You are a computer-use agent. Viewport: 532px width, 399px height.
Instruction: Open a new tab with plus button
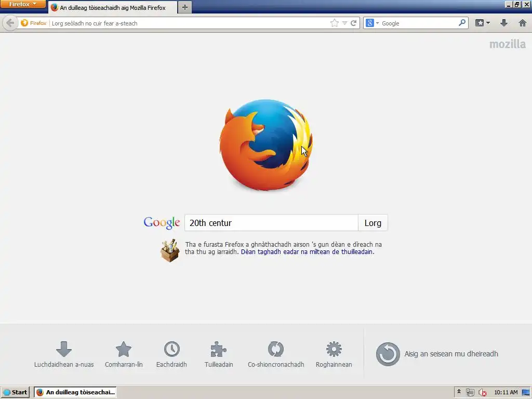tap(184, 7)
